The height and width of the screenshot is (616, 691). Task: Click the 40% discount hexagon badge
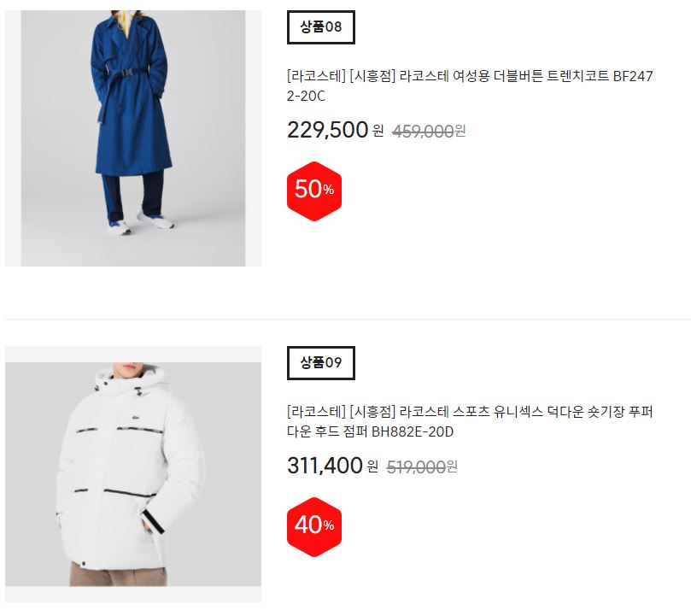point(314,527)
